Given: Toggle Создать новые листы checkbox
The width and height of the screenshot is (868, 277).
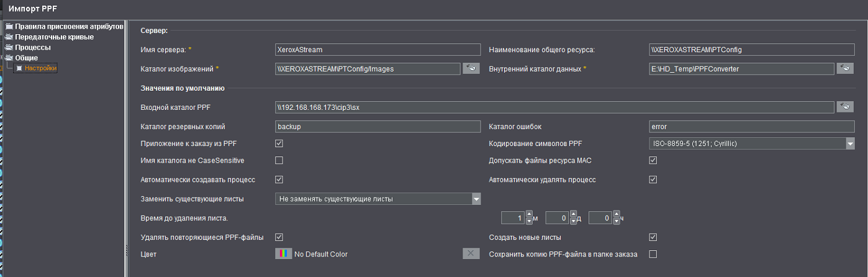Looking at the screenshot, I should (x=653, y=237).
